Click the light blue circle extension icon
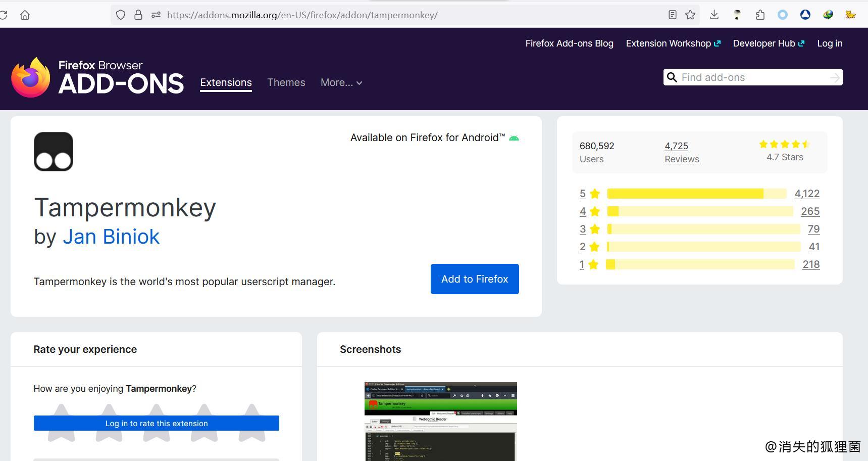The width and height of the screenshot is (868, 461). click(783, 15)
